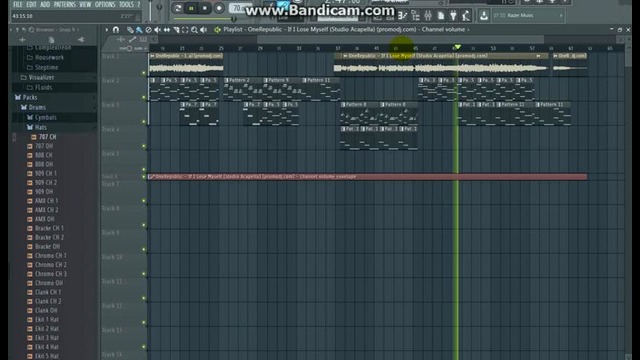Viewport: 640px width, 360px height.
Task: Open the content library download icon
Action: [484, 16]
